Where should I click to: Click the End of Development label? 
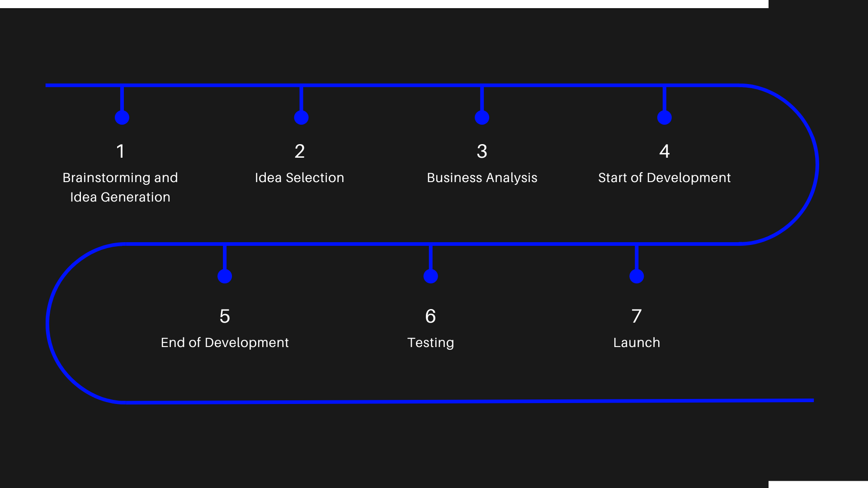point(225,343)
